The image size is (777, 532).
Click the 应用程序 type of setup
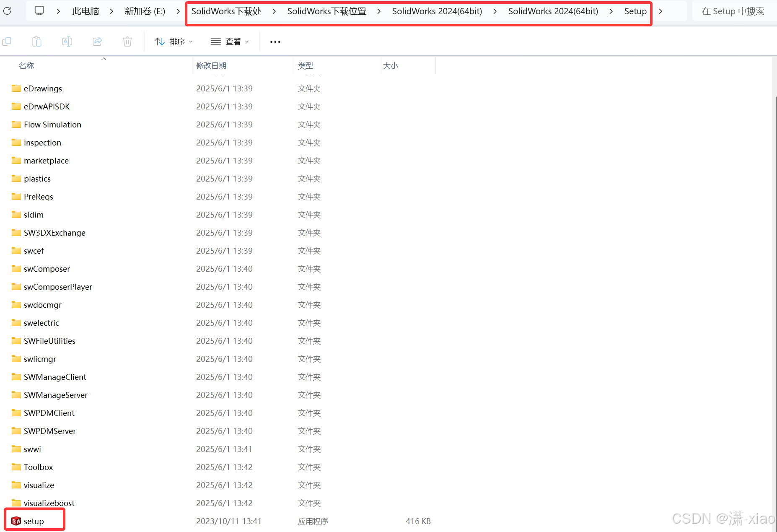click(313, 521)
